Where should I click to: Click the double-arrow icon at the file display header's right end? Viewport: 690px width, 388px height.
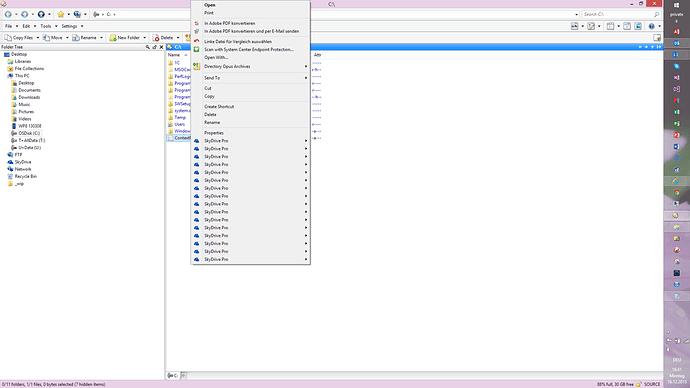(x=659, y=47)
